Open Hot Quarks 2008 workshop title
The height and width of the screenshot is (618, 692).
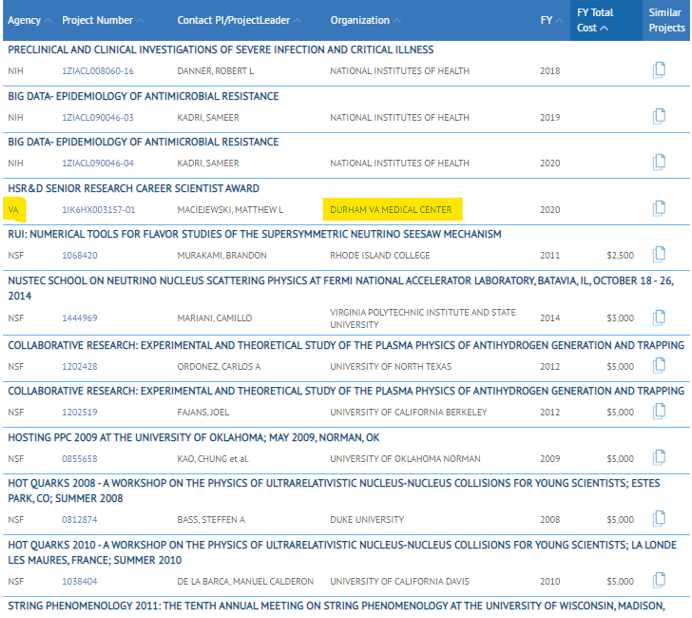(x=334, y=490)
